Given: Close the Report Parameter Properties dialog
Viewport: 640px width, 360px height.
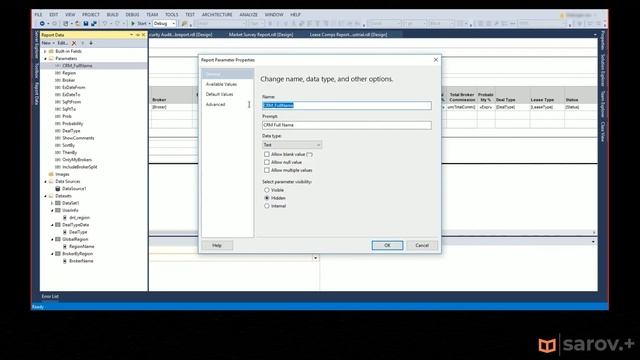Looking at the screenshot, I should [436, 60].
